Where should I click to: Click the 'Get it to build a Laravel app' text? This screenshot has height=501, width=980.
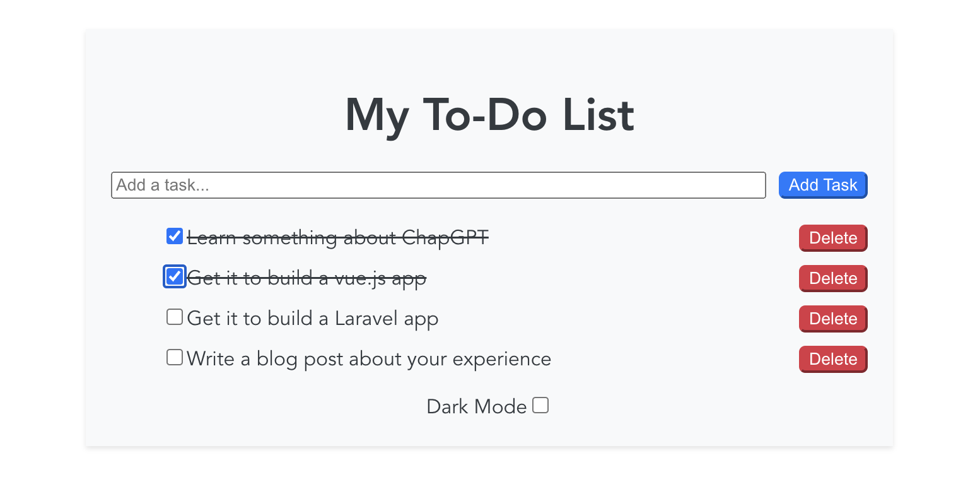click(312, 319)
